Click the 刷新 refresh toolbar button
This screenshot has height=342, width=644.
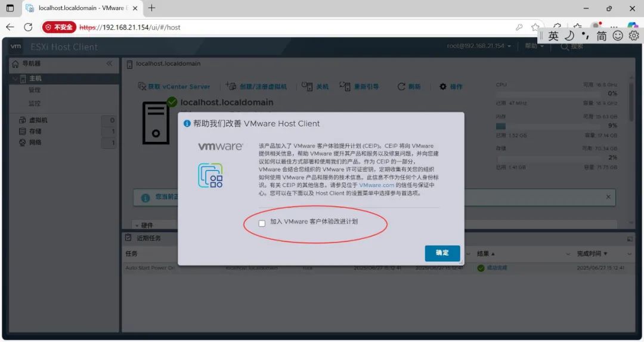[x=409, y=86]
